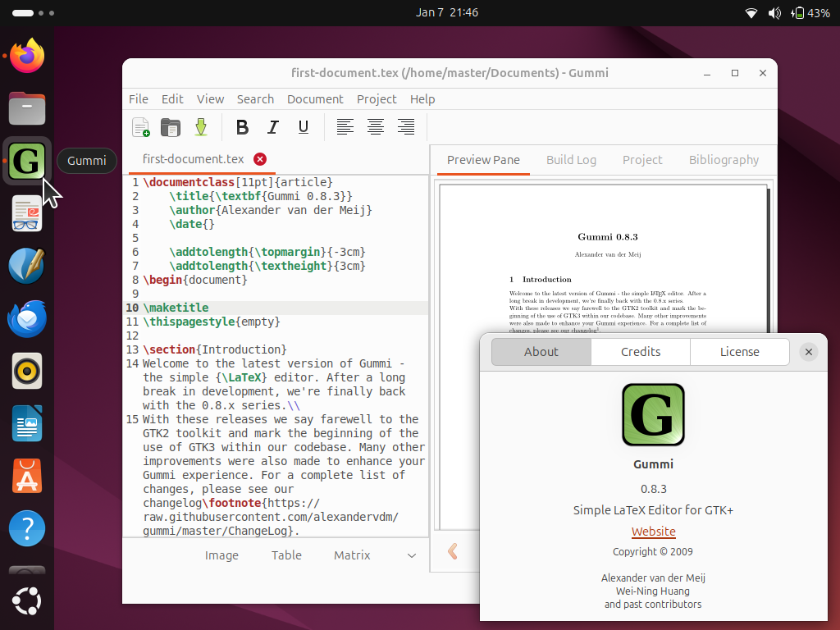Open the File menu
Screen dimensions: 840x630
coord(138,99)
